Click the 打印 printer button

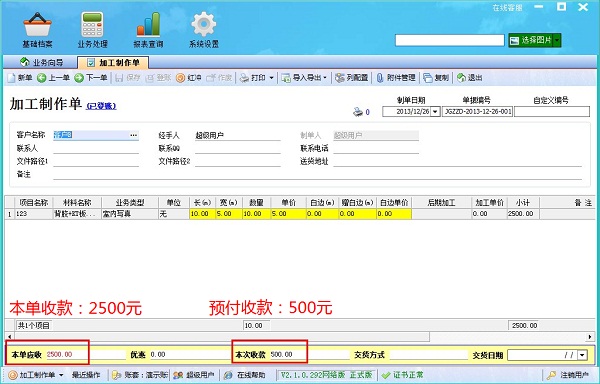click(x=253, y=78)
